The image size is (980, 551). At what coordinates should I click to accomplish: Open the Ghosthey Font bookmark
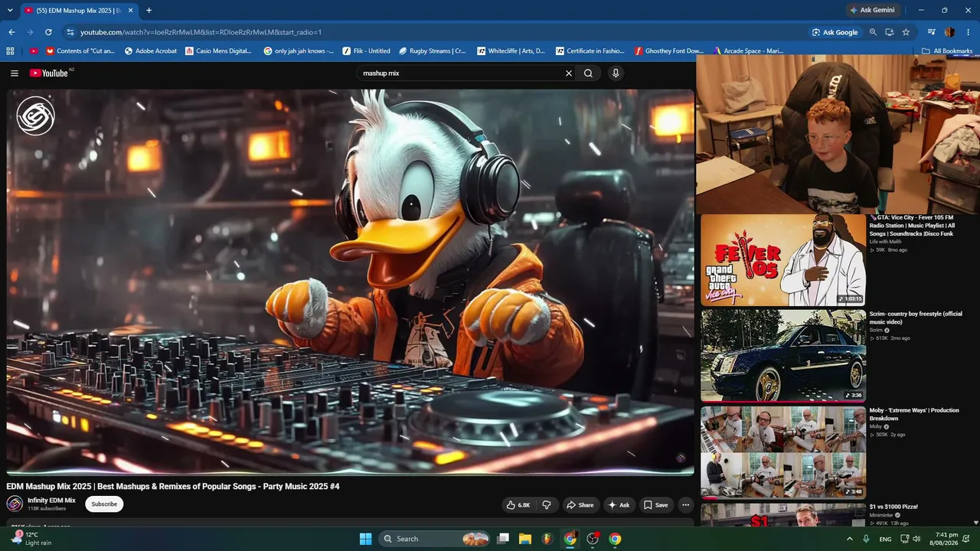click(669, 51)
